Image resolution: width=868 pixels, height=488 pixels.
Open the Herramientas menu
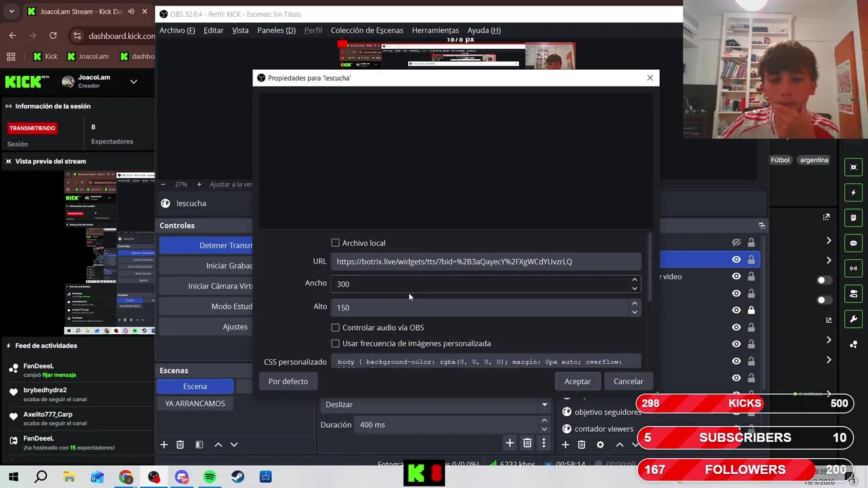click(x=435, y=30)
